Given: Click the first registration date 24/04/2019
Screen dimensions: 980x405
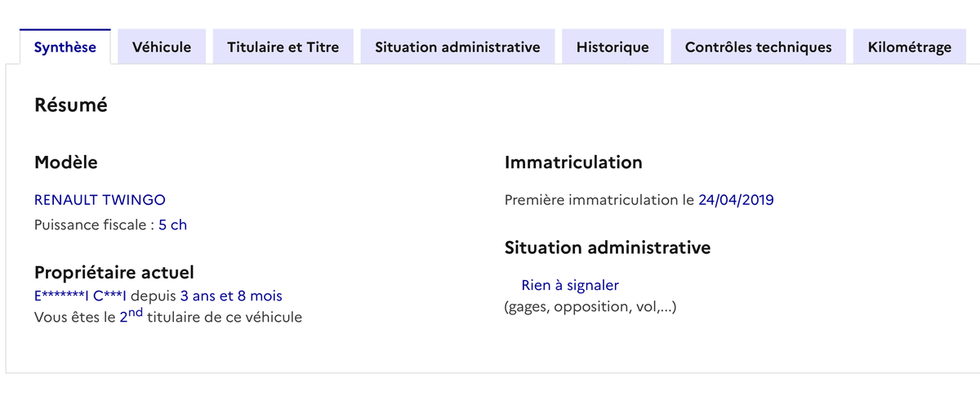Looking at the screenshot, I should 736,200.
